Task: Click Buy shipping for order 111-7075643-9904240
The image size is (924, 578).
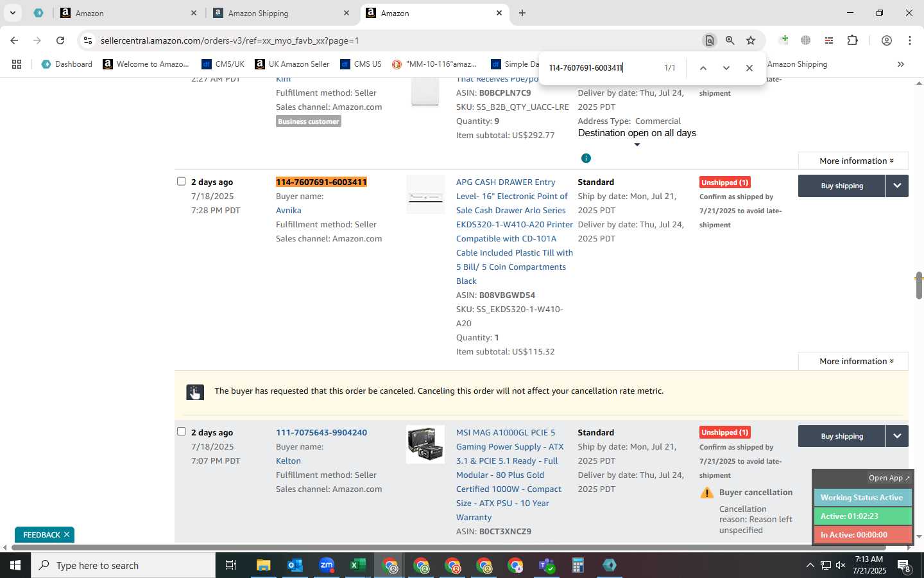Action: click(842, 436)
